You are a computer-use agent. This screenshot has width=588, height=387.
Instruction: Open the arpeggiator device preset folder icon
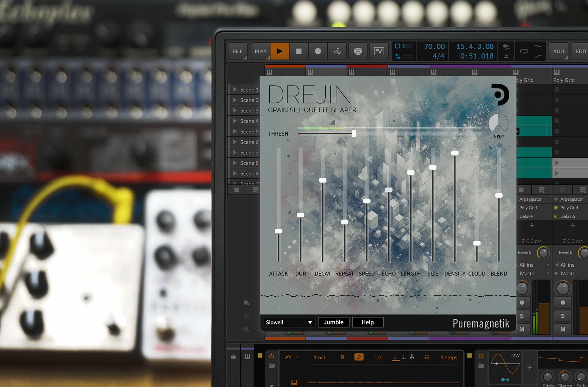(x=272, y=366)
